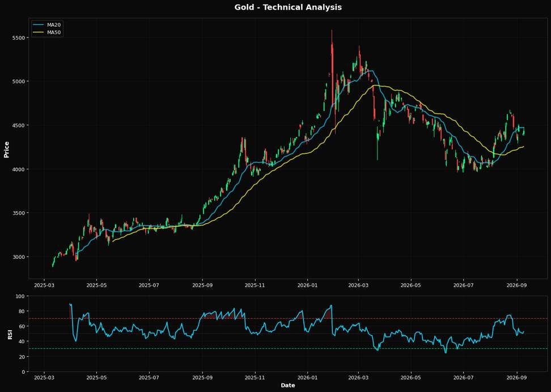
Task: Click the 5000 price axis tick
Action: click(x=20, y=82)
